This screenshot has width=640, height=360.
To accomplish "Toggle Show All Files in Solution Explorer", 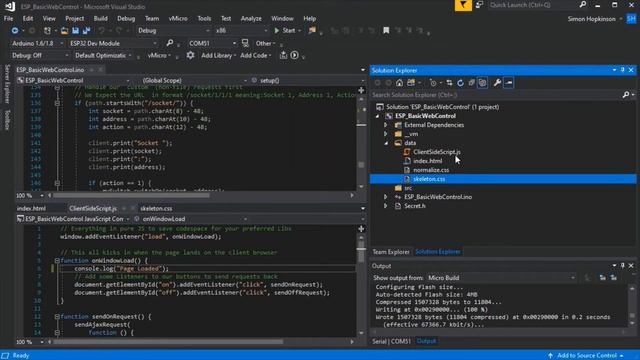I will click(482, 83).
